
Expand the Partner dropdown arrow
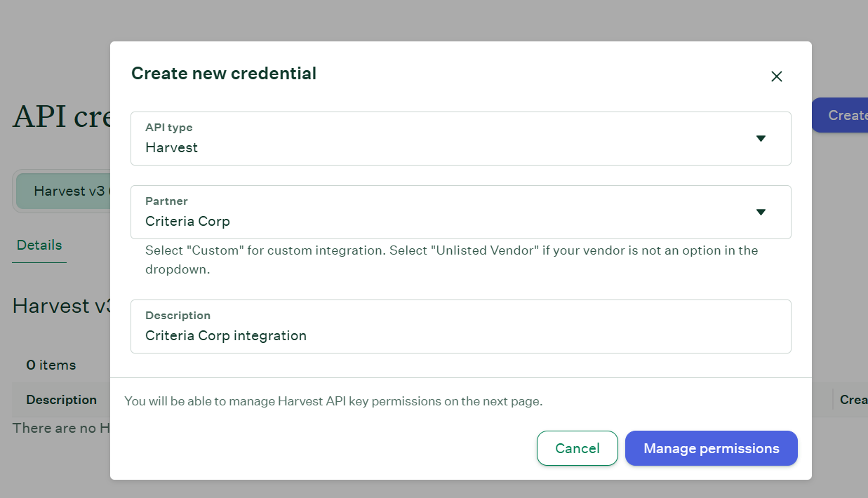click(761, 212)
